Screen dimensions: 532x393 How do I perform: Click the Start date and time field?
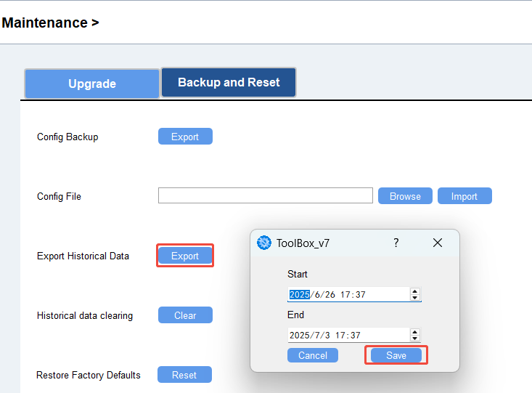348,294
